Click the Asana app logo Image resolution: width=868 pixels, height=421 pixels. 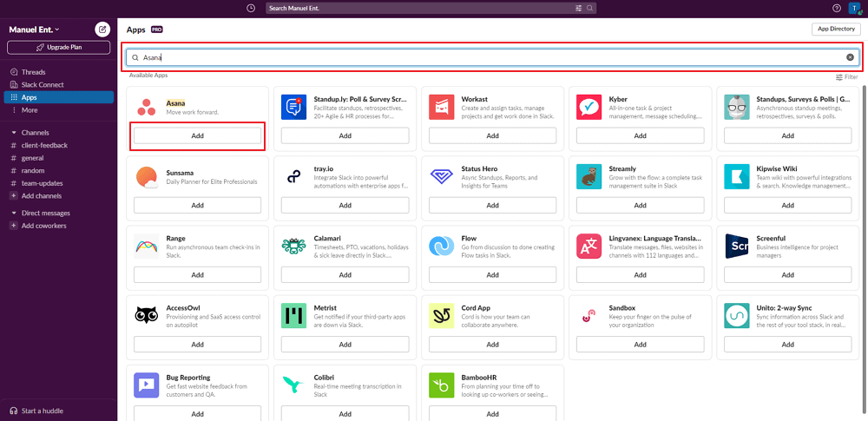click(x=147, y=107)
